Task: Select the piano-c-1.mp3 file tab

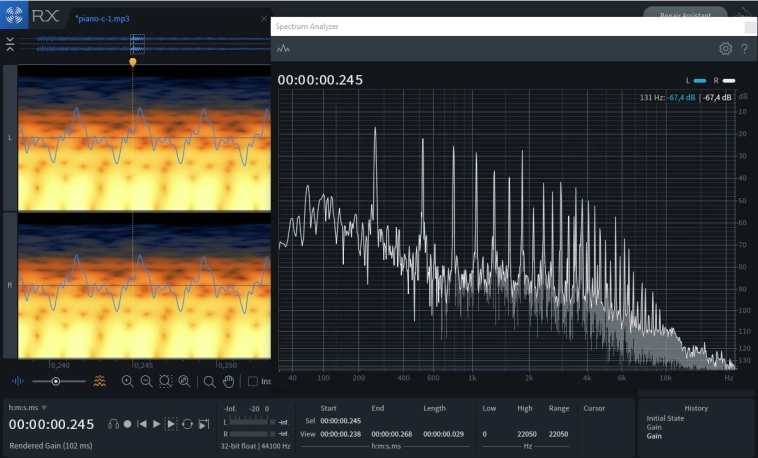Action: click(x=102, y=18)
